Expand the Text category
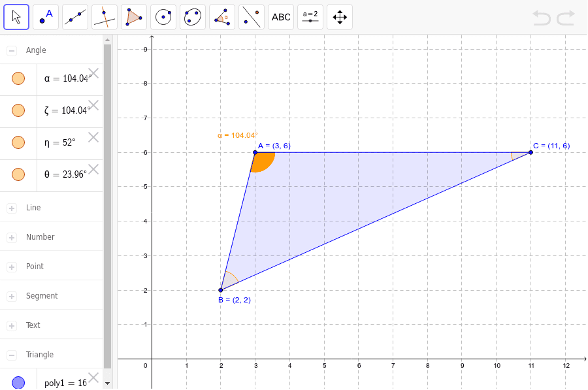Image resolution: width=588 pixels, height=390 pixels. pos(12,326)
